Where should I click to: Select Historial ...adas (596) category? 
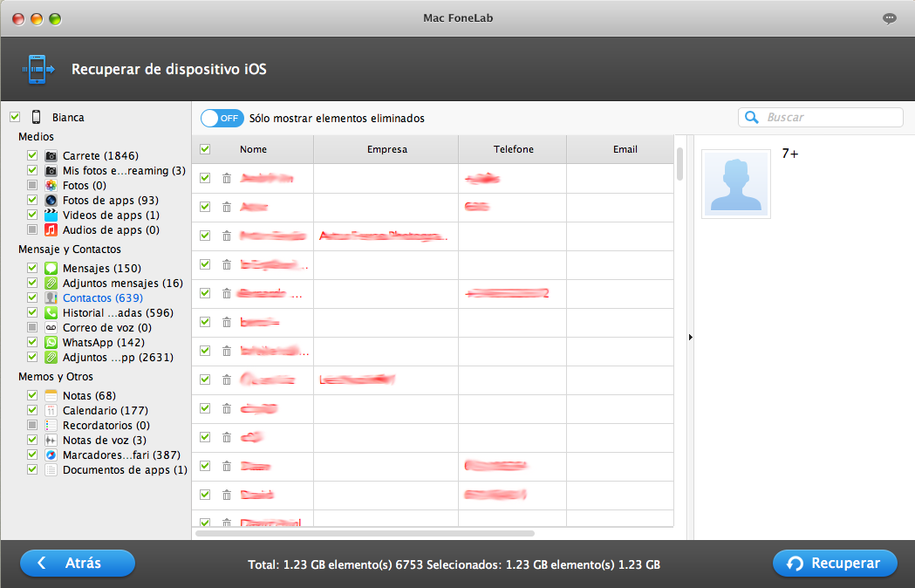118,313
